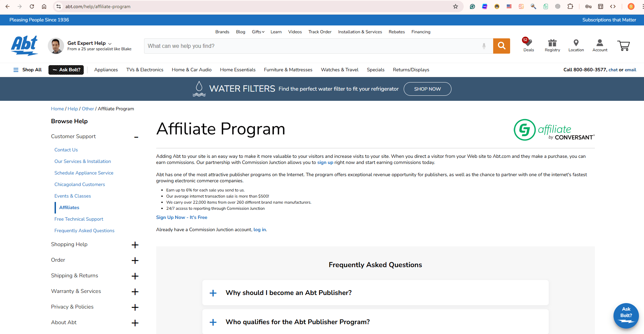Image resolution: width=644 pixels, height=334 pixels.
Task: Open the Rebates menu item
Action: click(x=397, y=32)
